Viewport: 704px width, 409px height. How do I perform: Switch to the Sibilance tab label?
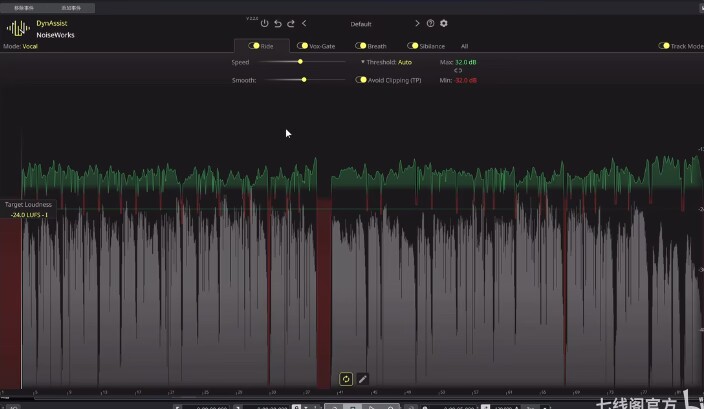point(432,46)
